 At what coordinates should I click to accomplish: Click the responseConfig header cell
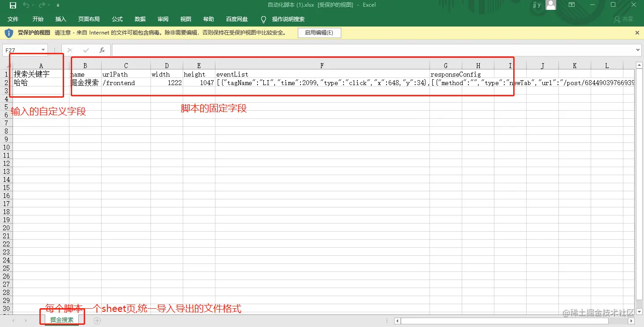(446, 74)
